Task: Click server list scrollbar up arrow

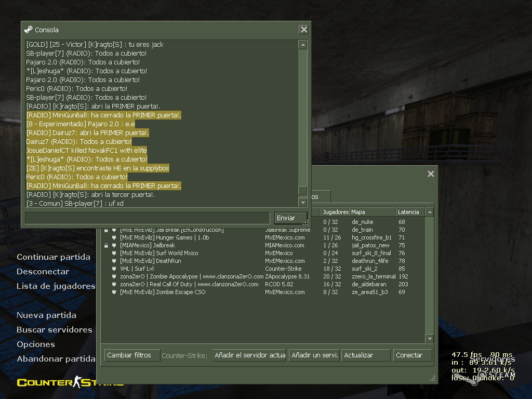Action: [430, 212]
